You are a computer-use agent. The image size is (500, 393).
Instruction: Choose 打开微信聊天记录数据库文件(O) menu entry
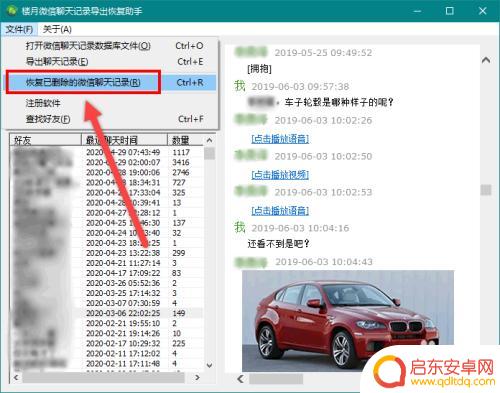click(x=111, y=46)
